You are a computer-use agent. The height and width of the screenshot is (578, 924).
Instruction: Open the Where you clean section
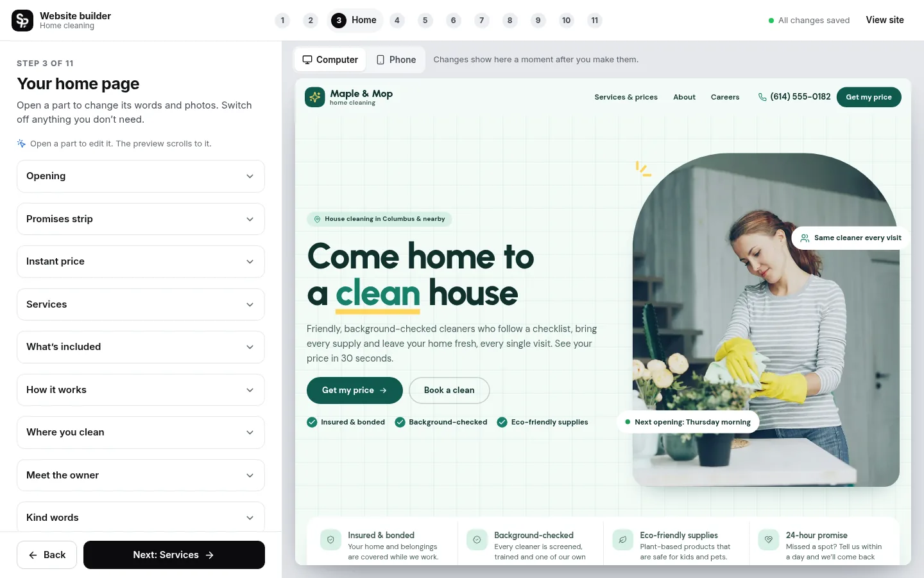point(141,432)
